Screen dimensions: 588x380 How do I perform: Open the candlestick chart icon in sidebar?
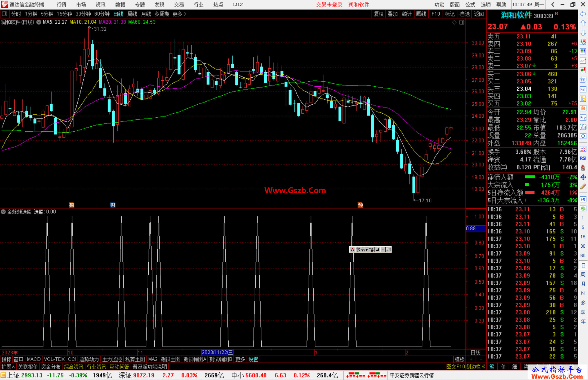(583, 70)
